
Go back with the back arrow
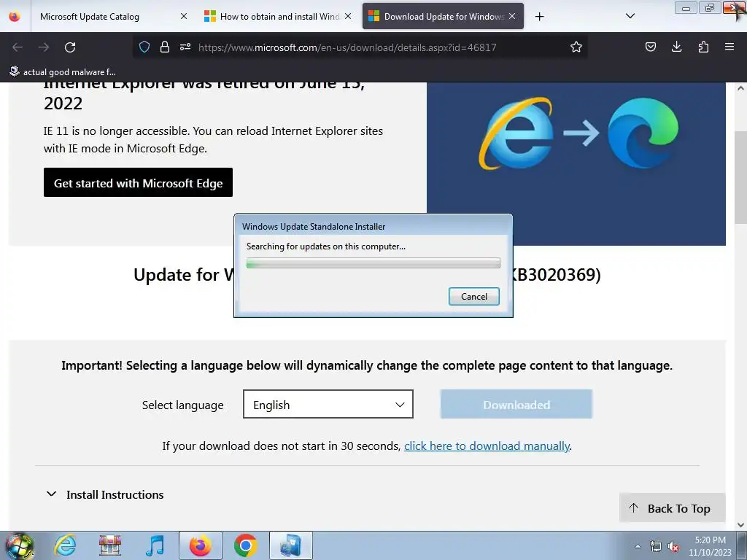click(x=18, y=47)
